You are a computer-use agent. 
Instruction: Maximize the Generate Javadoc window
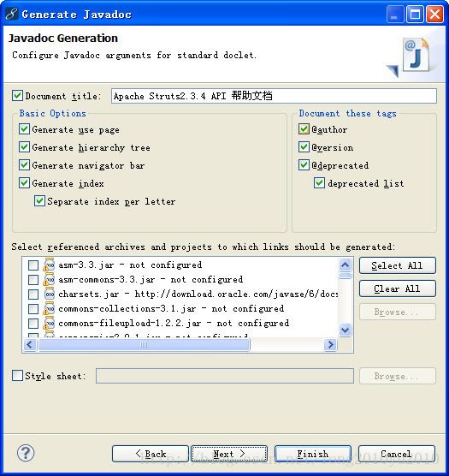click(x=415, y=14)
